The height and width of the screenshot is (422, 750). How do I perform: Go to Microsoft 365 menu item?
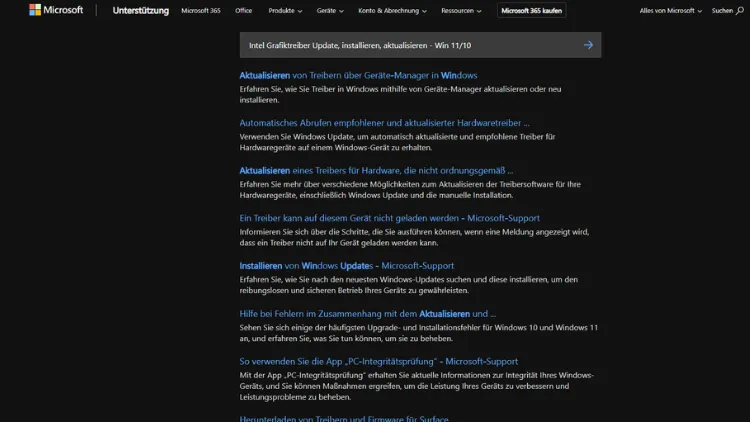coord(201,11)
